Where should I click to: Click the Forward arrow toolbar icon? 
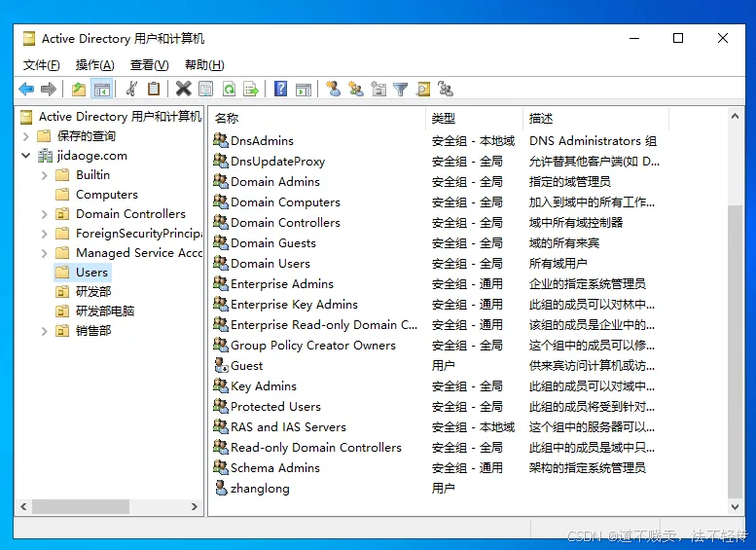(x=49, y=89)
